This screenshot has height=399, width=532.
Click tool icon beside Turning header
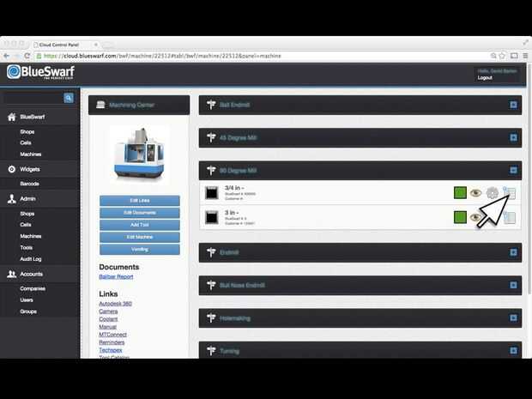[211, 351]
